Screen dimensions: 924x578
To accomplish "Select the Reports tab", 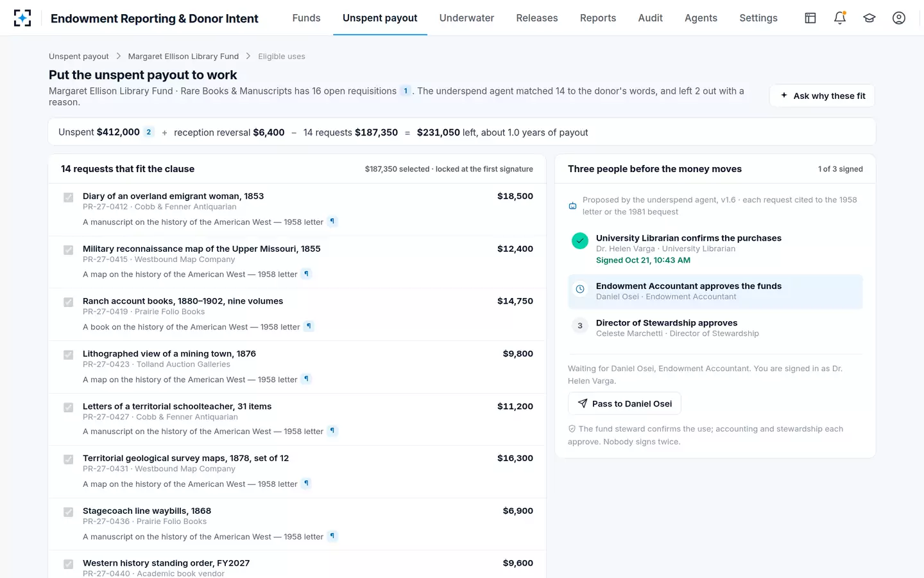I will coord(598,18).
